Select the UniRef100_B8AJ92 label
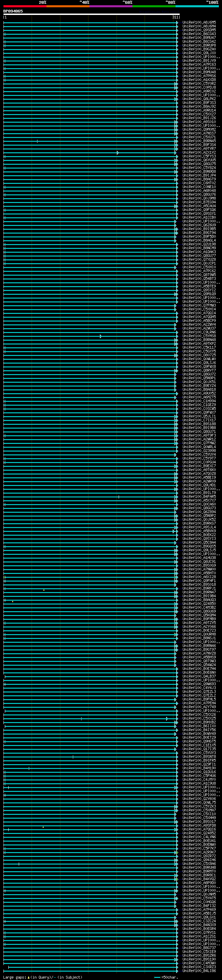222x980 pixels. click(x=199, y=106)
